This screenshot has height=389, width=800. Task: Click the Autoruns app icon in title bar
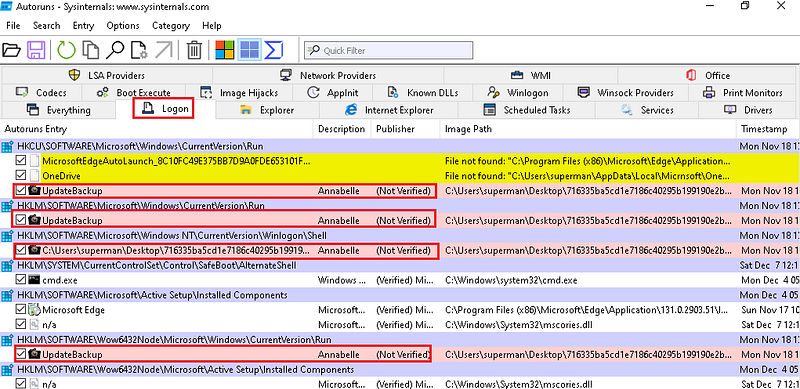[x=7, y=7]
